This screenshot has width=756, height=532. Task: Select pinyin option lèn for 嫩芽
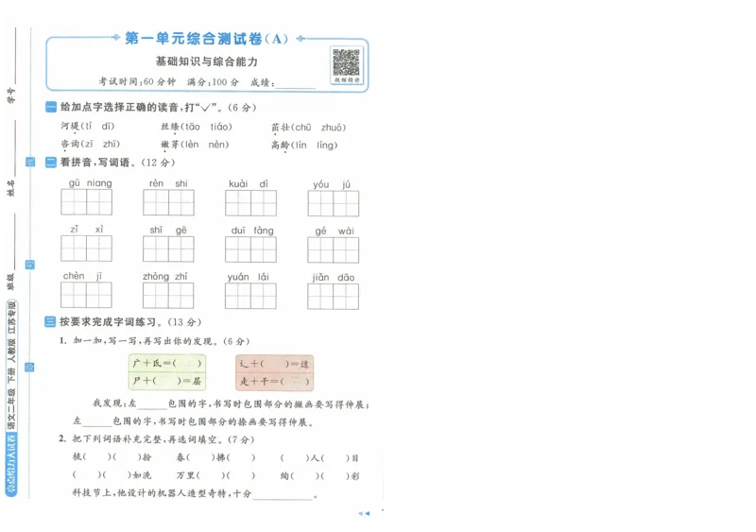click(x=192, y=145)
